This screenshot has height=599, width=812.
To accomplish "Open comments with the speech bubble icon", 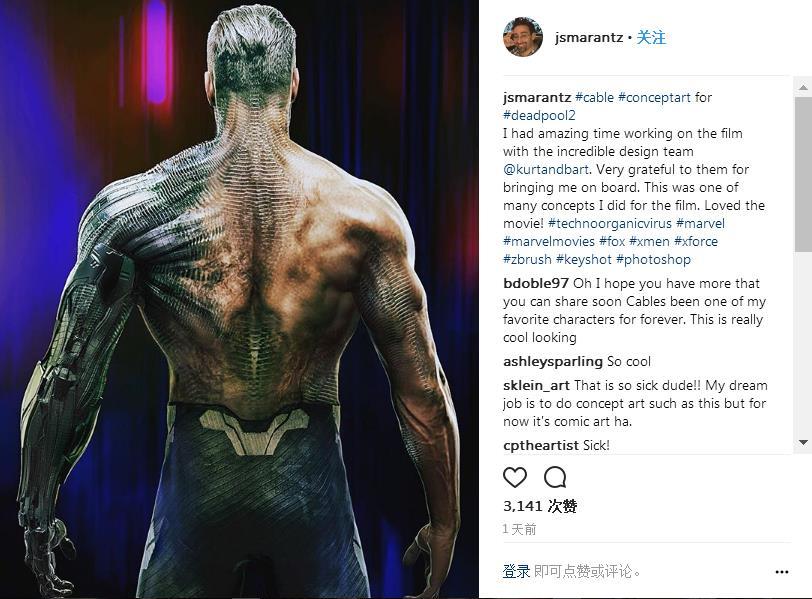I will coord(555,477).
